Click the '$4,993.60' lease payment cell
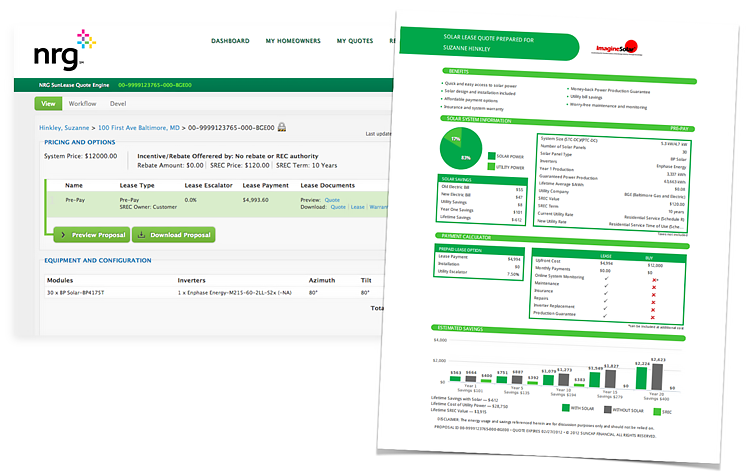Screen dimensions: 750x476 (255, 200)
